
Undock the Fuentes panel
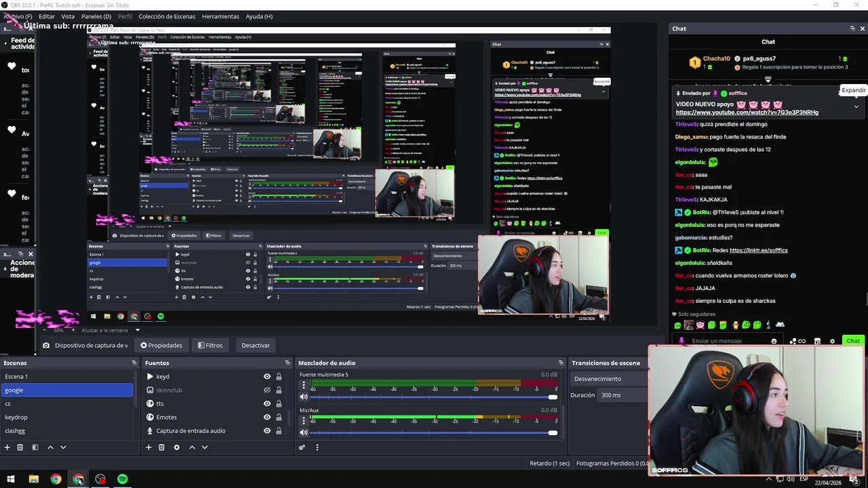click(x=286, y=363)
